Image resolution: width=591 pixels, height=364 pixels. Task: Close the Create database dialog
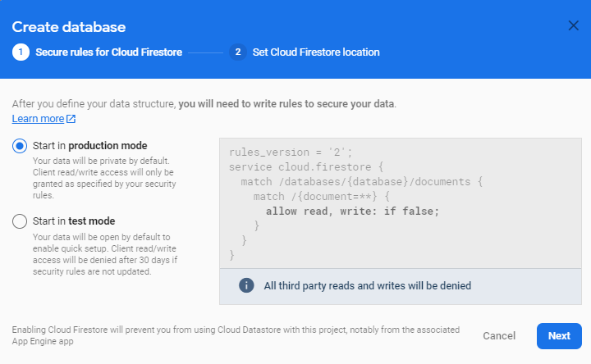[x=573, y=25]
